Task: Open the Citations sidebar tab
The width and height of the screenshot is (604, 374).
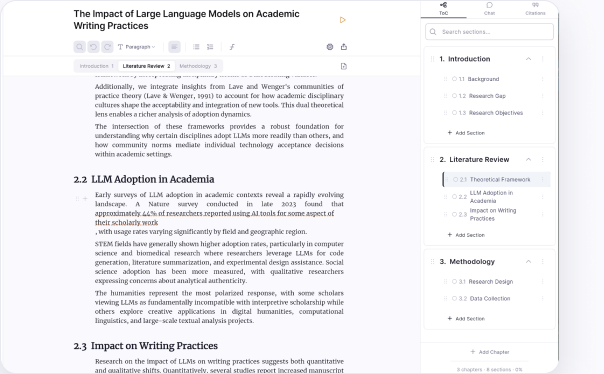Action: [535, 8]
